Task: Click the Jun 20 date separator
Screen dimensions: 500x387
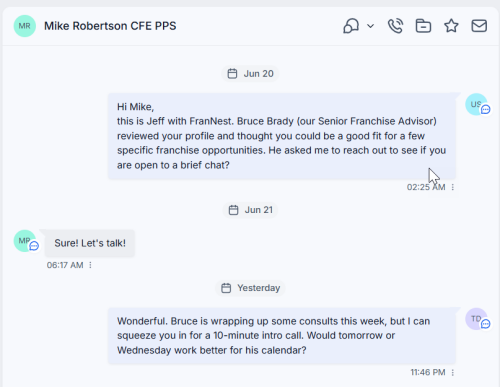Action: point(250,74)
